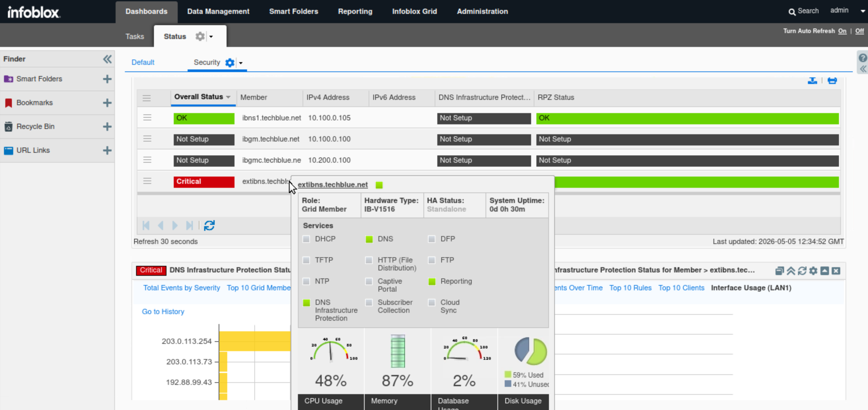
Task: Click the Memory usage bar indicator
Action: 398,351
